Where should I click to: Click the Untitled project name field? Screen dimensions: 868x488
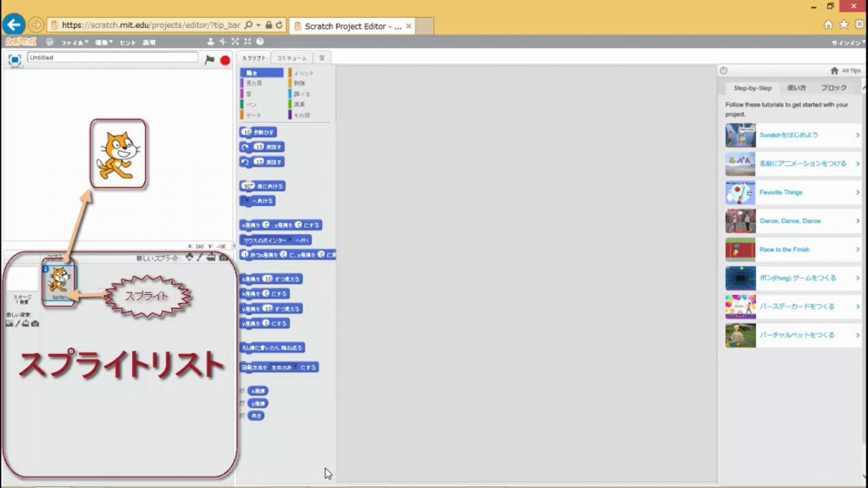pyautogui.click(x=113, y=58)
